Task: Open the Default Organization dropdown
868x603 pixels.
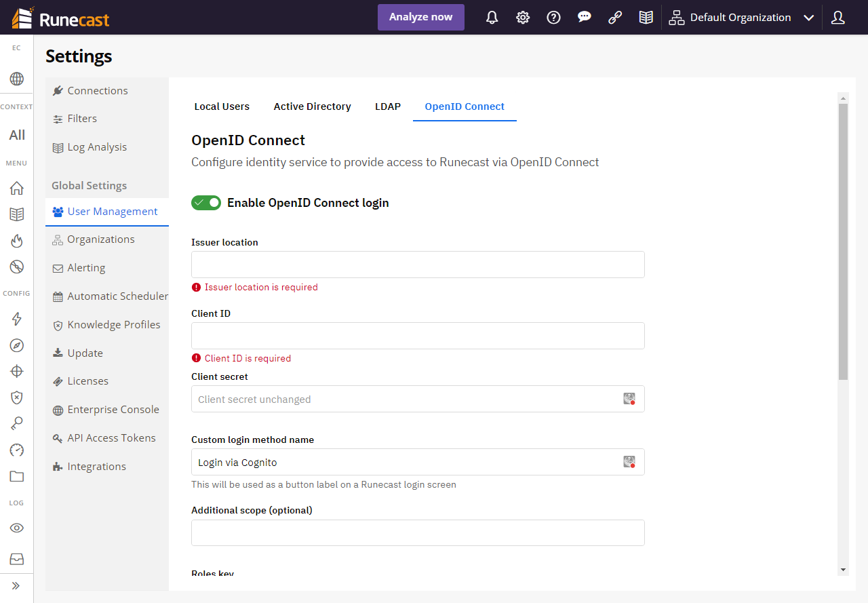Action: pos(741,18)
